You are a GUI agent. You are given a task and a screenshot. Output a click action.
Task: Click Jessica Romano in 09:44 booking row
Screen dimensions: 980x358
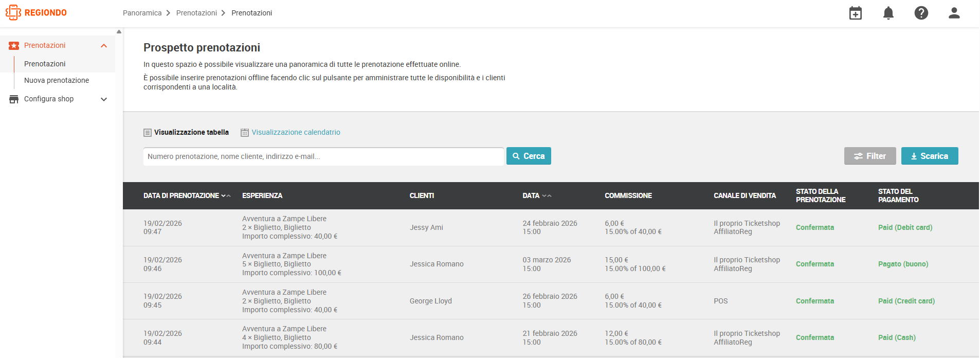(437, 337)
